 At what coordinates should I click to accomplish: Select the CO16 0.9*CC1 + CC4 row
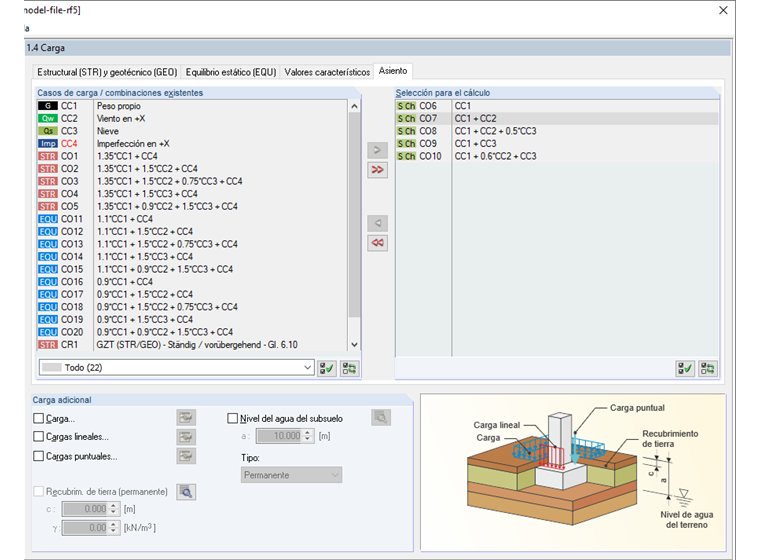[192, 282]
